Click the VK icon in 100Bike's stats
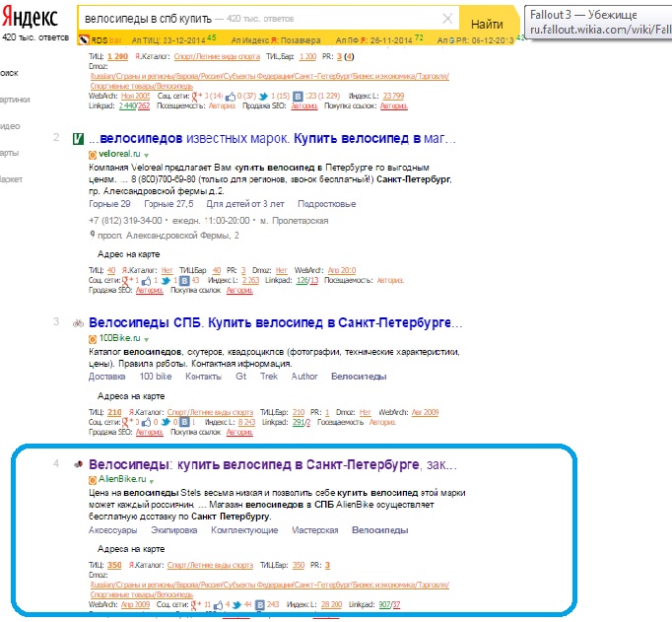Viewport: 672px width, 622px height. pos(184,422)
